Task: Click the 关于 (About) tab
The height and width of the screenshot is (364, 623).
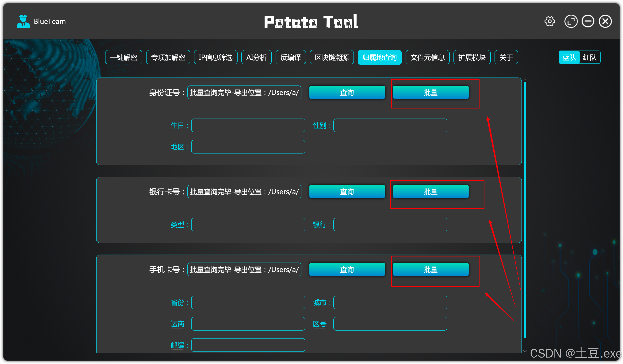Action: pos(506,58)
